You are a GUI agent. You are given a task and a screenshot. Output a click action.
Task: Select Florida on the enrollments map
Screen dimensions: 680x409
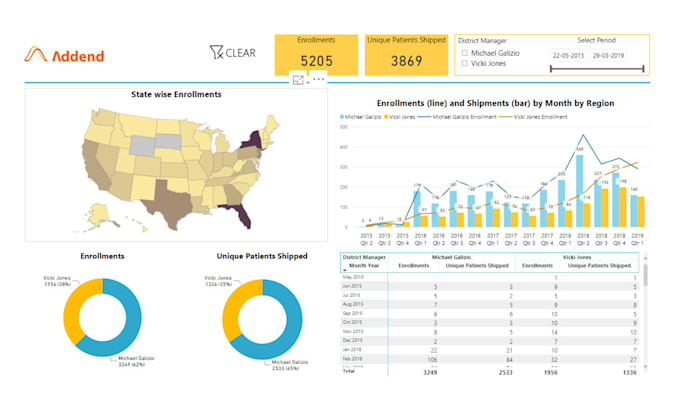tap(242, 215)
